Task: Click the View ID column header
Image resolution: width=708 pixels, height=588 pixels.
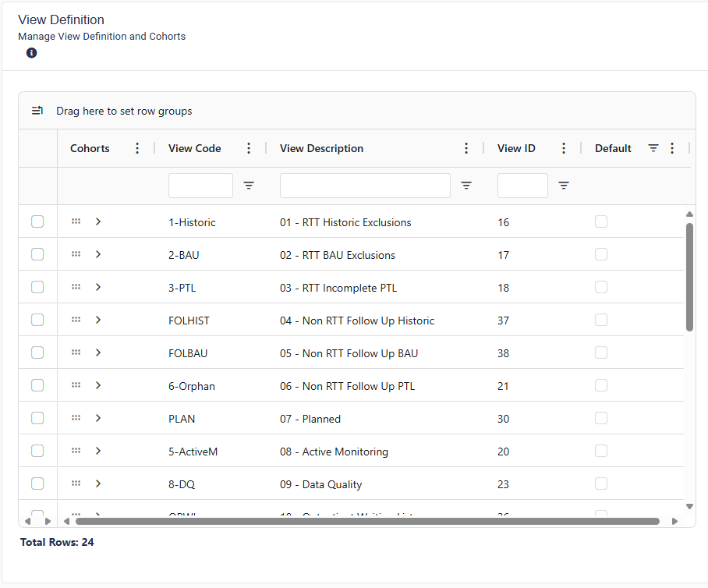Action: [x=516, y=148]
